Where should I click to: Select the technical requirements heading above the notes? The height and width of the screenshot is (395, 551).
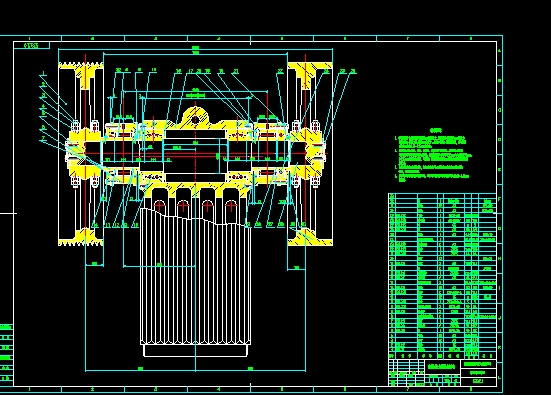435,130
